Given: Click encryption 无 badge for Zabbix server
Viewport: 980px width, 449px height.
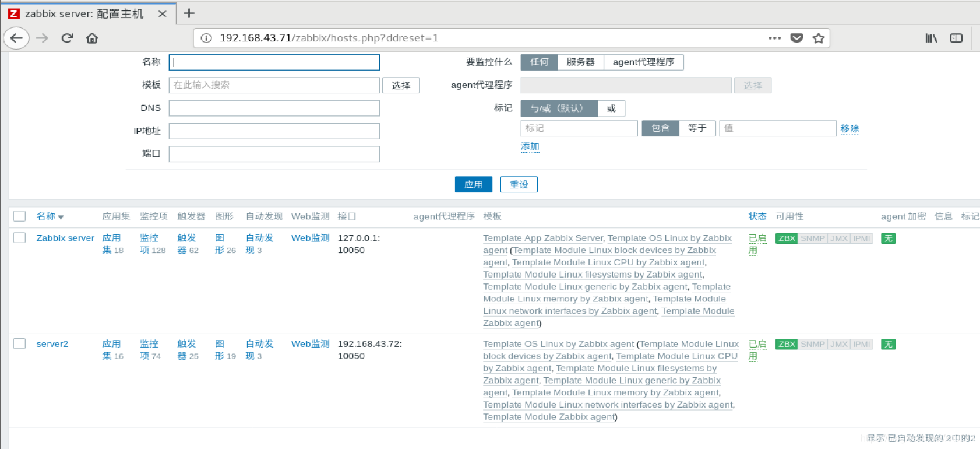Looking at the screenshot, I should click(x=889, y=238).
